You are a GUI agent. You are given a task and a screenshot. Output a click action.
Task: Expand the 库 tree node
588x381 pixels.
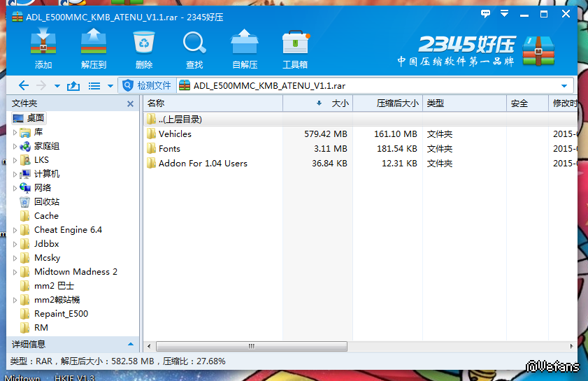[x=15, y=132]
